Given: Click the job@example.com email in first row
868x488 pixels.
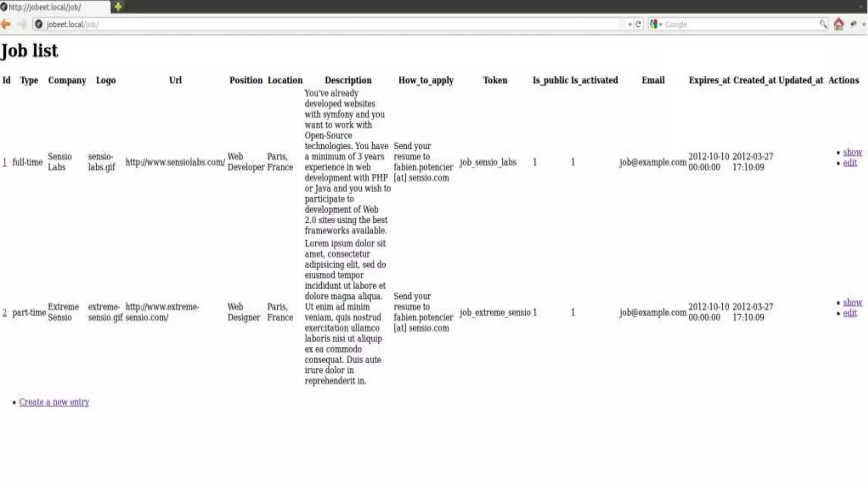Looking at the screenshot, I should (653, 162).
